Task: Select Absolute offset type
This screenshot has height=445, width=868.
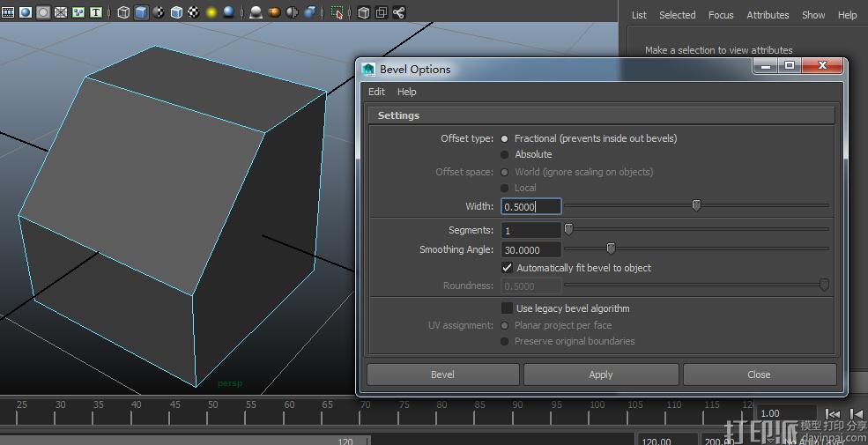Action: pyautogui.click(x=504, y=154)
